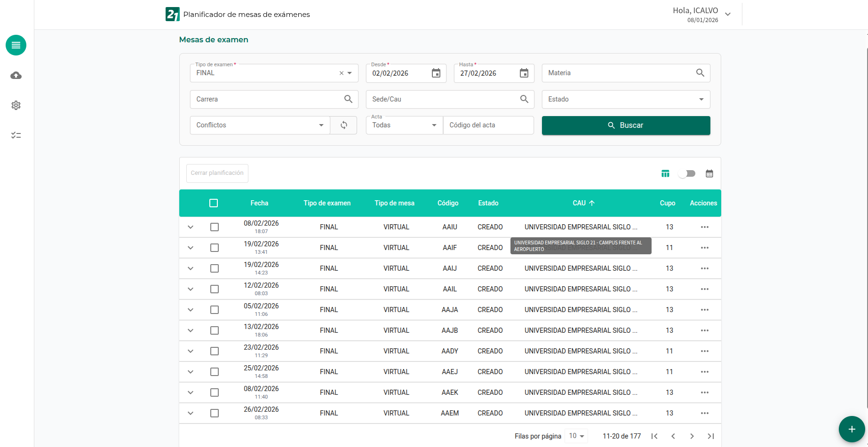Image resolution: width=868 pixels, height=447 pixels.
Task: Select the checkbox for row AAIU
Action: pos(215,227)
